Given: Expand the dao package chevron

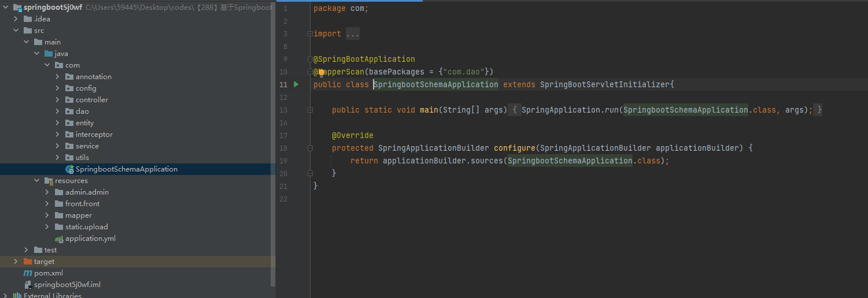Looking at the screenshot, I should point(58,111).
